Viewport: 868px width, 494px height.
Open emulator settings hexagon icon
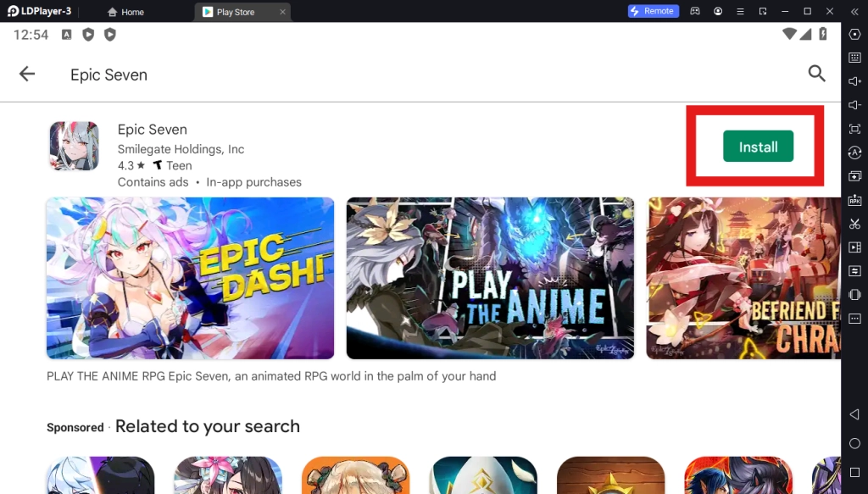(x=854, y=34)
